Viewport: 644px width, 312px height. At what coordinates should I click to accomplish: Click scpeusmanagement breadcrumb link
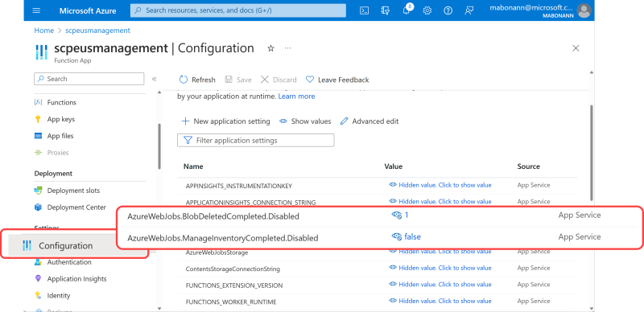[x=97, y=31]
